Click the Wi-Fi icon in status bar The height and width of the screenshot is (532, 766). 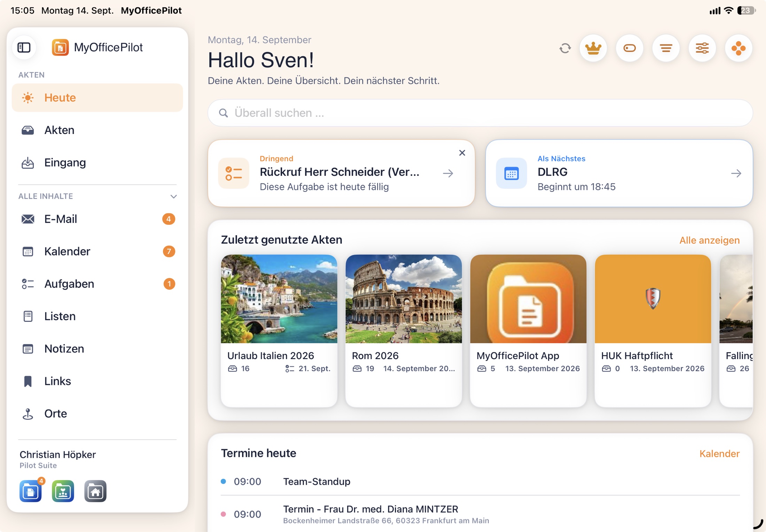[728, 10]
